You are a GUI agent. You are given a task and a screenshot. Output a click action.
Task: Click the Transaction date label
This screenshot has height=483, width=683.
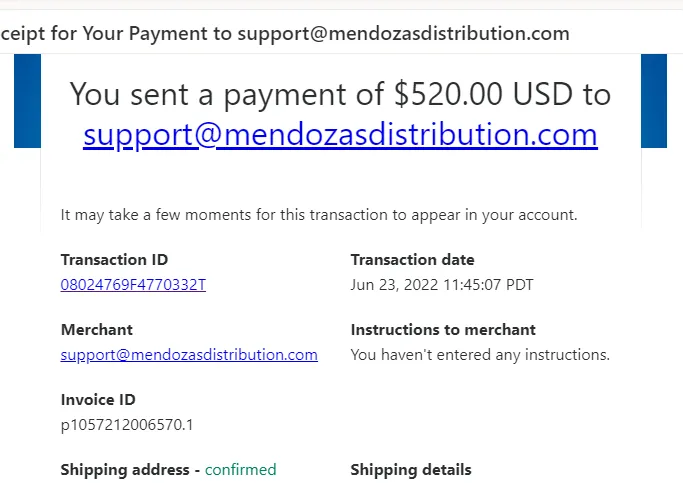[x=413, y=260]
